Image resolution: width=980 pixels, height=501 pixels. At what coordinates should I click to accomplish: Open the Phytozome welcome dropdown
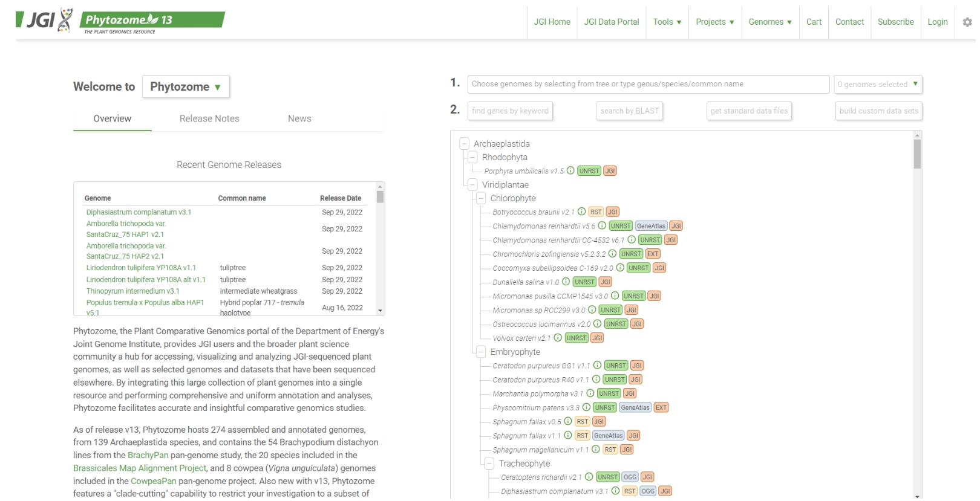tap(186, 86)
